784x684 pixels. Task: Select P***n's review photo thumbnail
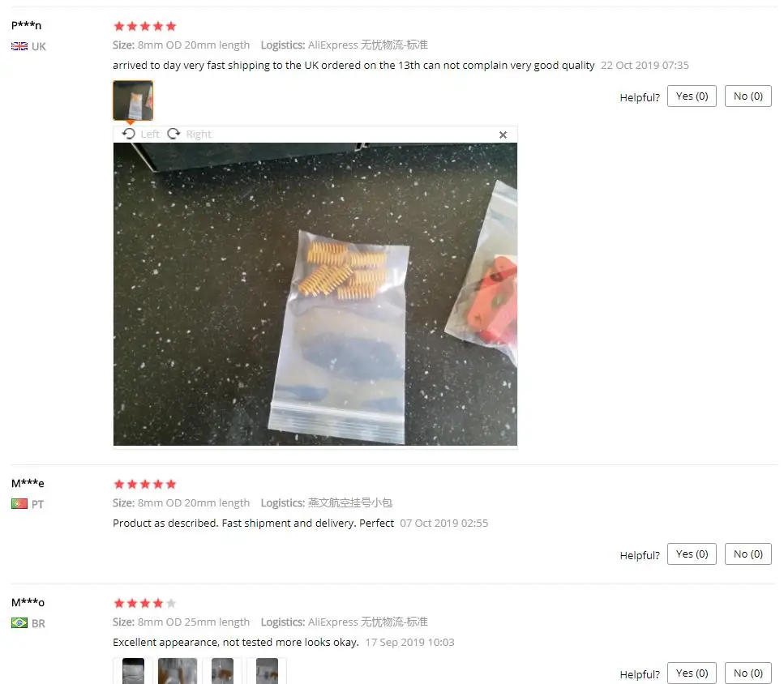(x=133, y=100)
